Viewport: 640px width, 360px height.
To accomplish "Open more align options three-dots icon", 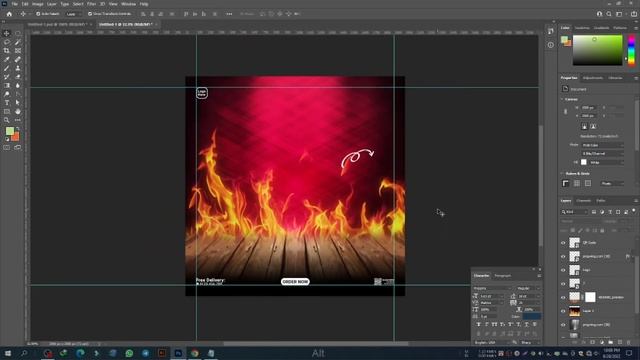I will pos(229,14).
